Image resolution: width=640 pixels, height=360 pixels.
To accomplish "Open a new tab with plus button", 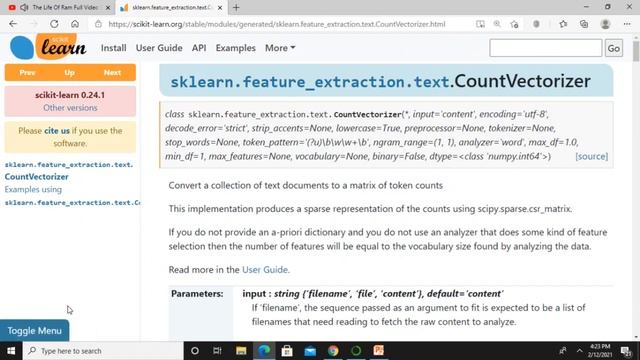I will coord(236,7).
